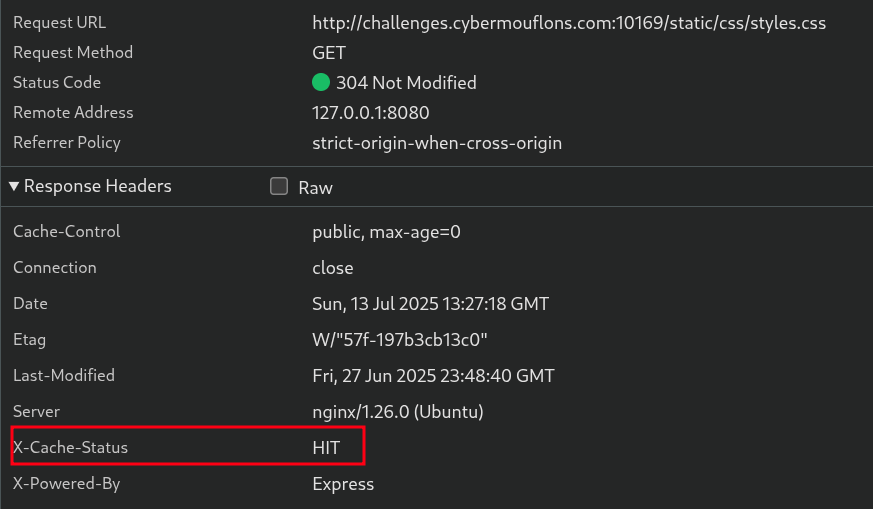Select the Referrer Policy value text
The image size is (873, 509).
(437, 143)
